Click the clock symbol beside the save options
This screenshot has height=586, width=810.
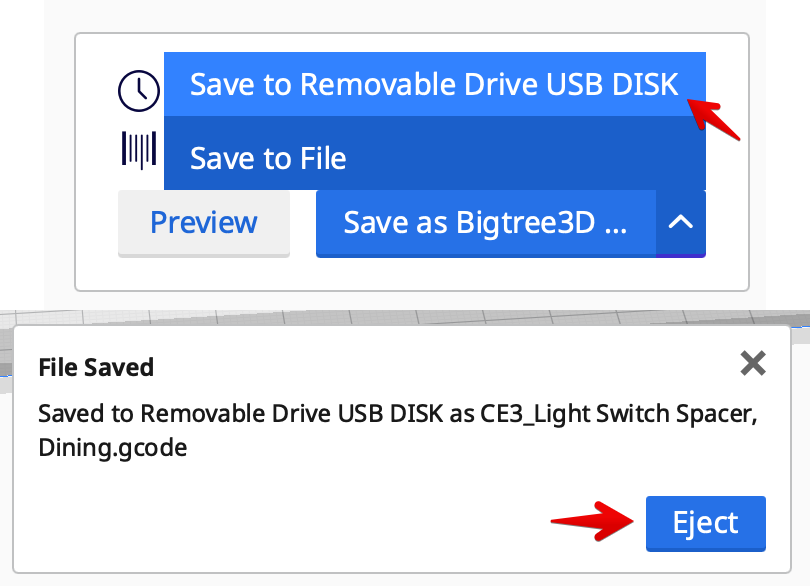point(138,90)
